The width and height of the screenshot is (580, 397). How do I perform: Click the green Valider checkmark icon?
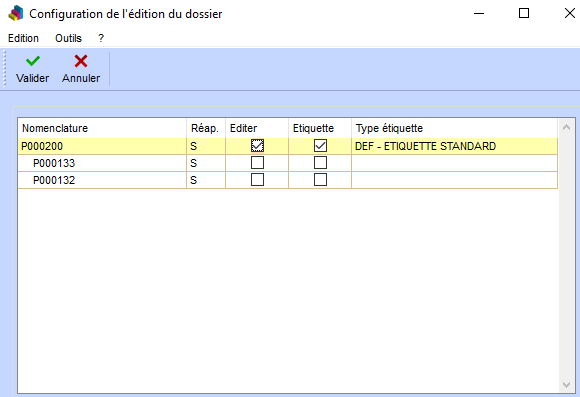(33, 61)
